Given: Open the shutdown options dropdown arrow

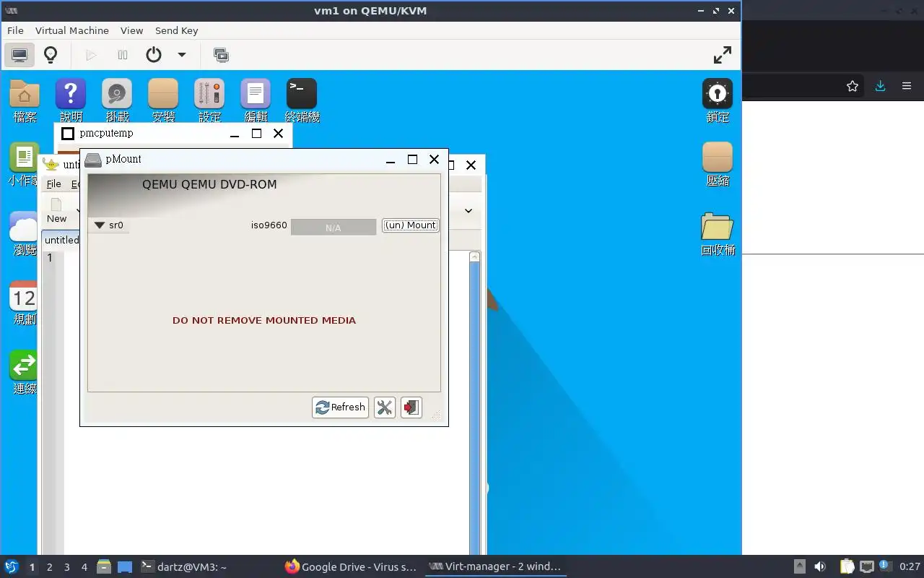Looking at the screenshot, I should pos(182,55).
